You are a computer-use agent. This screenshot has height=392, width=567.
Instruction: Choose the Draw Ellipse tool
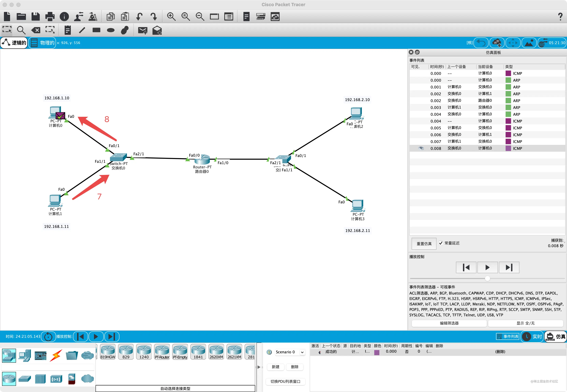pyautogui.click(x=111, y=30)
